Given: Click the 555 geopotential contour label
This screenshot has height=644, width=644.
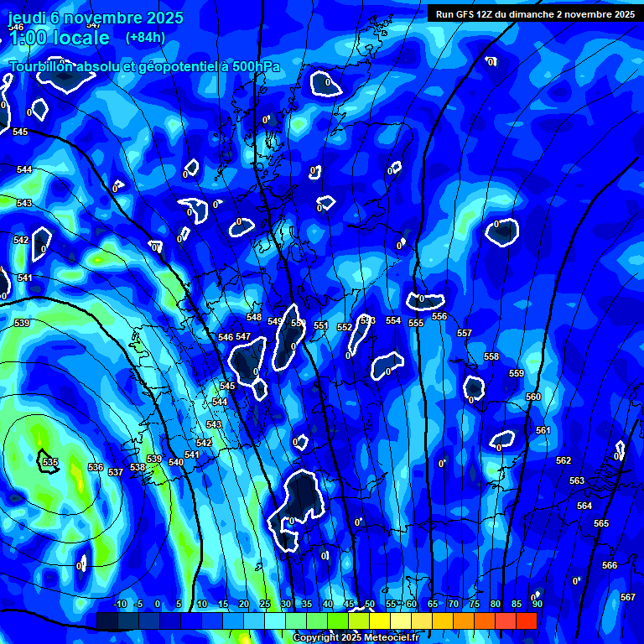Looking at the screenshot, I should tap(416, 323).
